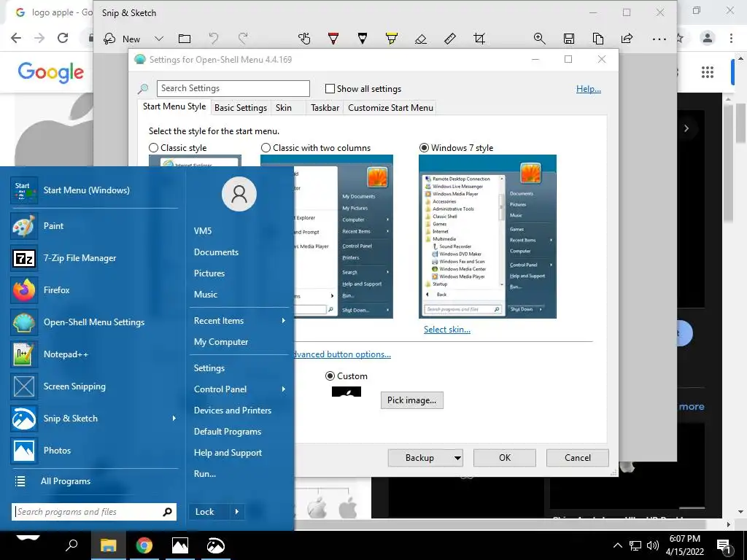Open Documents in the start menu
Screen dimensions: 747x560
[x=216, y=252]
